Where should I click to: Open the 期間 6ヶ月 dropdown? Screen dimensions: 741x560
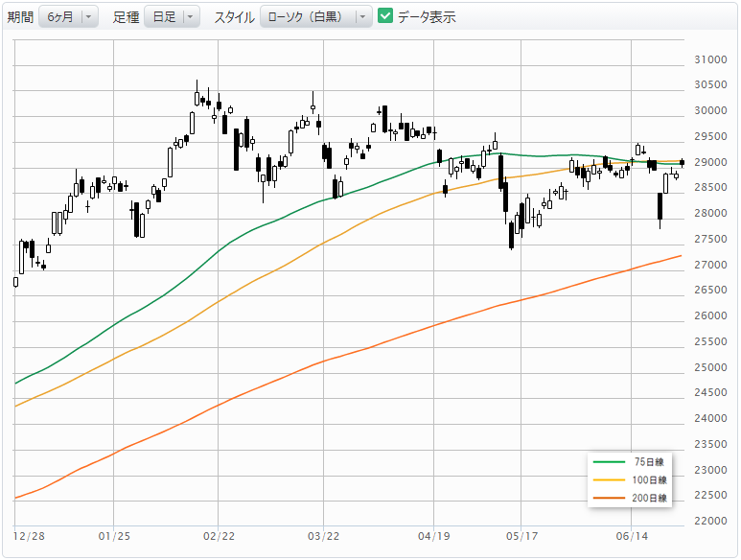[x=68, y=17]
